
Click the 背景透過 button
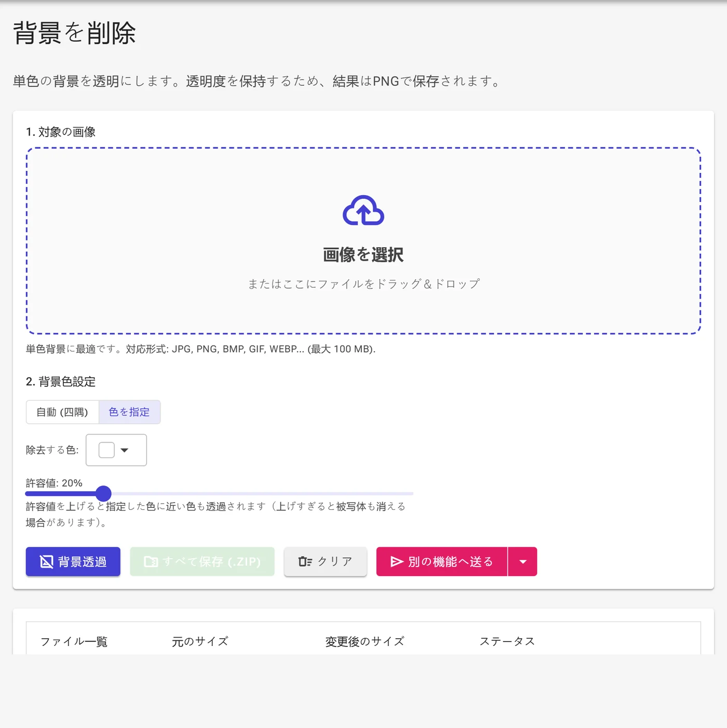(x=73, y=561)
